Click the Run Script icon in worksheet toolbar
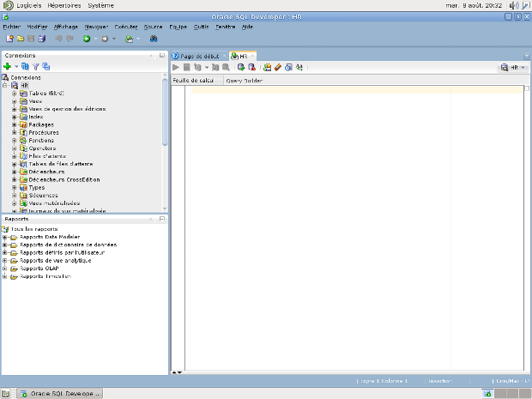This screenshot has height=399, width=532. pos(186,67)
